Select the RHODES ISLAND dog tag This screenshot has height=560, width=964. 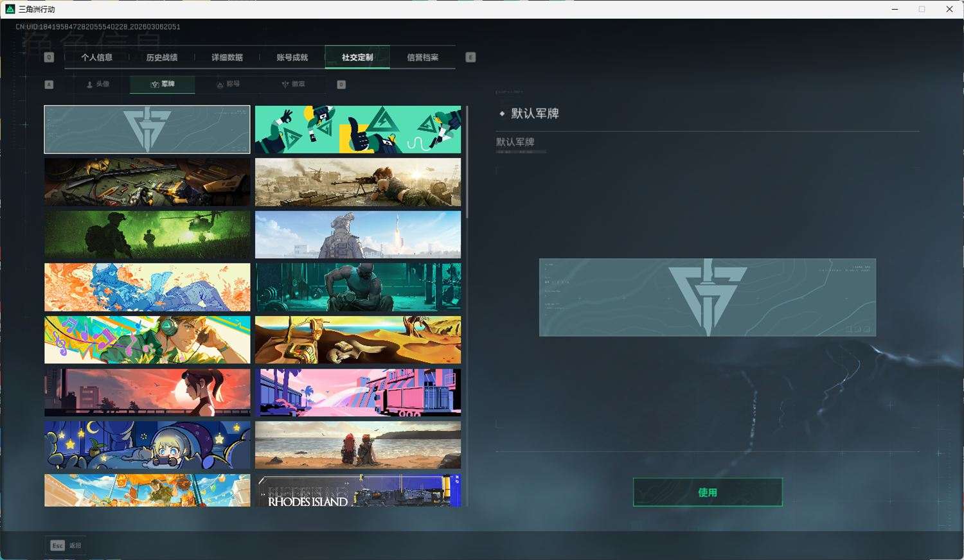pos(358,491)
